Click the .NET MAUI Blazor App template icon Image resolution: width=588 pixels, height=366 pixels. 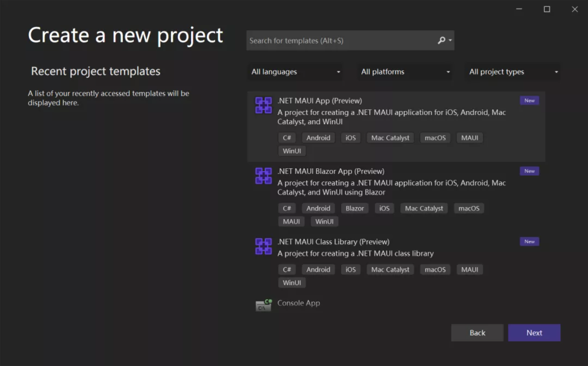tap(263, 176)
